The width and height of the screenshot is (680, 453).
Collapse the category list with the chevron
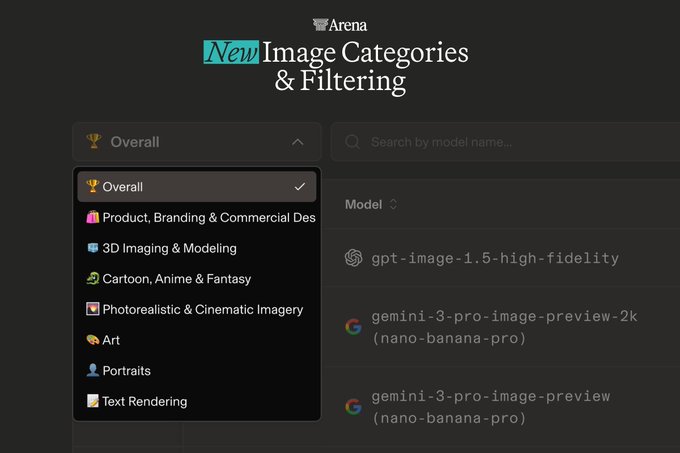[298, 142]
